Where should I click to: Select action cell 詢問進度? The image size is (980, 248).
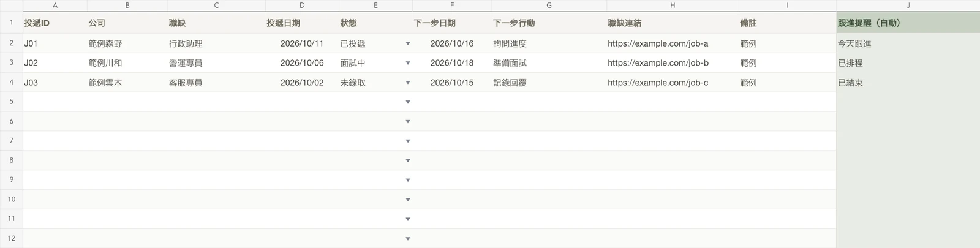[549, 43]
